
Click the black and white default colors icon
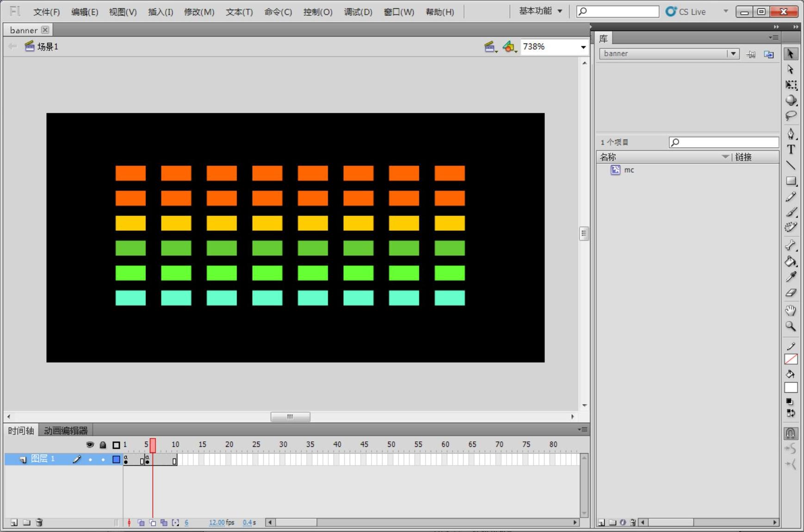[790, 402]
